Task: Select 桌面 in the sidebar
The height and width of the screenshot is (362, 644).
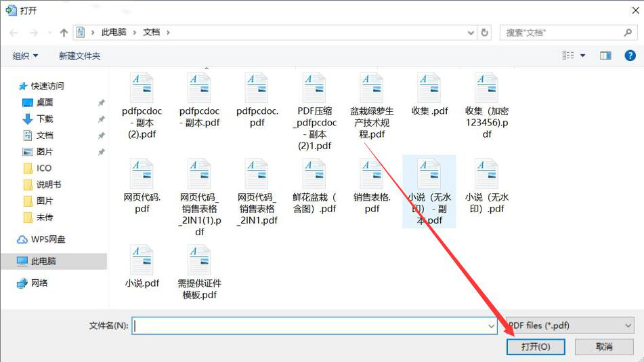Action: tap(37, 102)
